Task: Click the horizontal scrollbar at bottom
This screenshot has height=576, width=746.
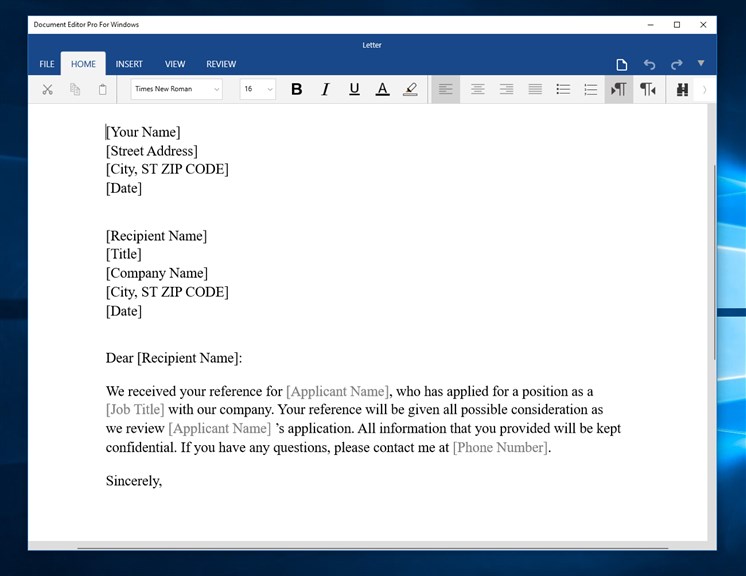Action: click(373, 548)
